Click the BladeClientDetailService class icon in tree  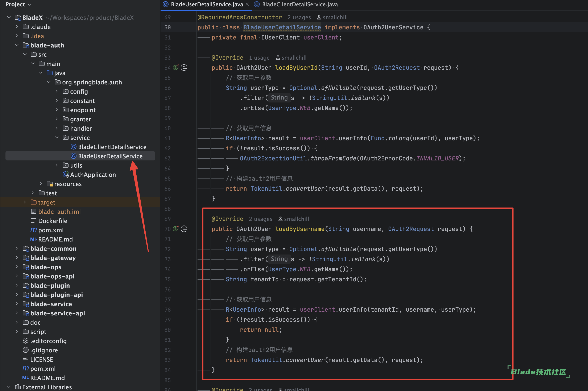[x=73, y=147]
